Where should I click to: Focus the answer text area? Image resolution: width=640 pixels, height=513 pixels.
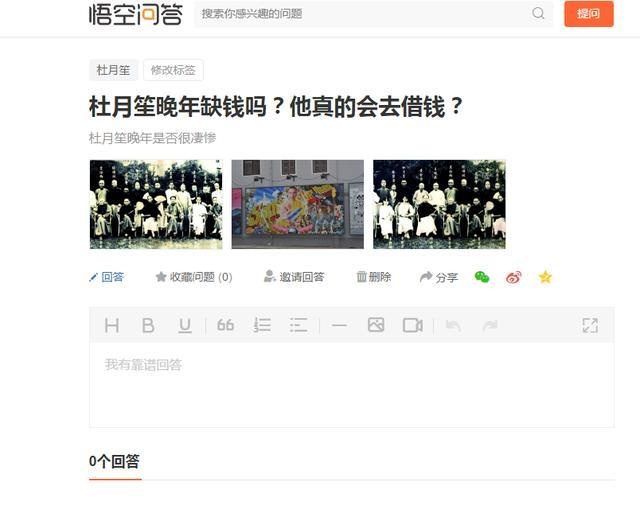351,385
